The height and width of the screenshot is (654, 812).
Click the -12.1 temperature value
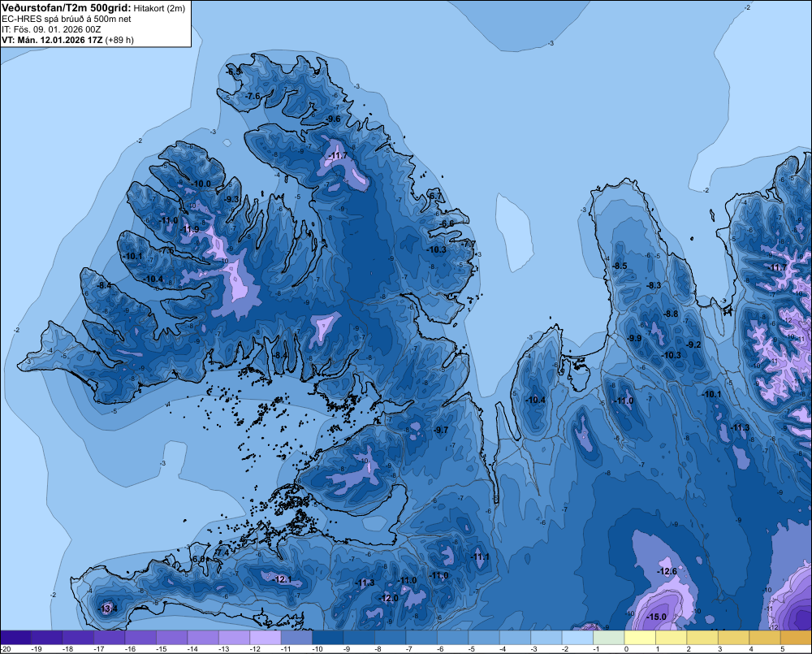[x=283, y=579]
